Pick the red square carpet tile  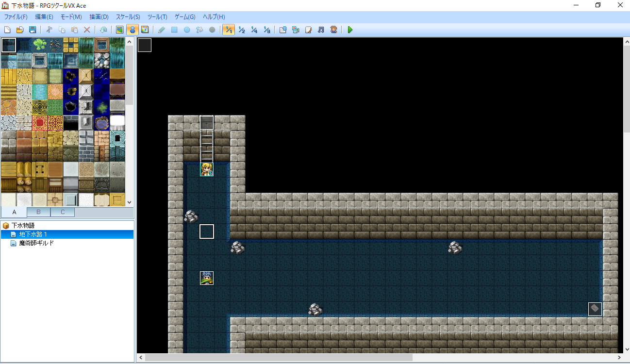(x=40, y=123)
